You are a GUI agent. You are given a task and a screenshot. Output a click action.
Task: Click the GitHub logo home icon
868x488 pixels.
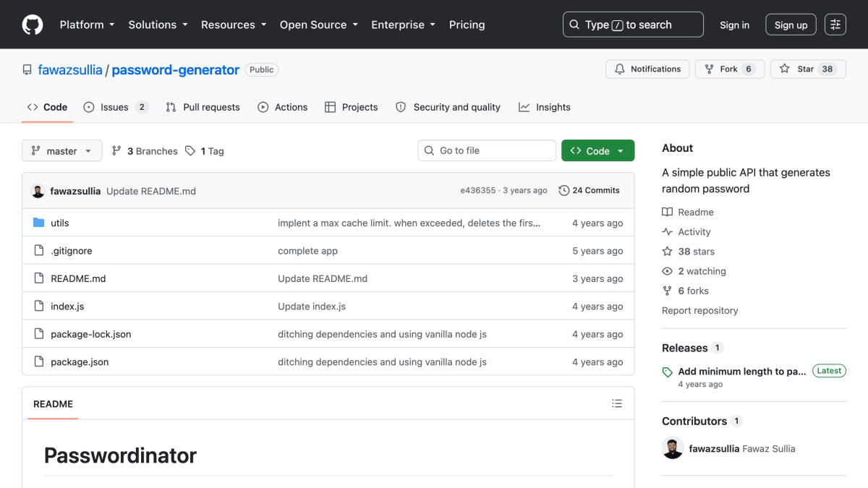tap(33, 25)
